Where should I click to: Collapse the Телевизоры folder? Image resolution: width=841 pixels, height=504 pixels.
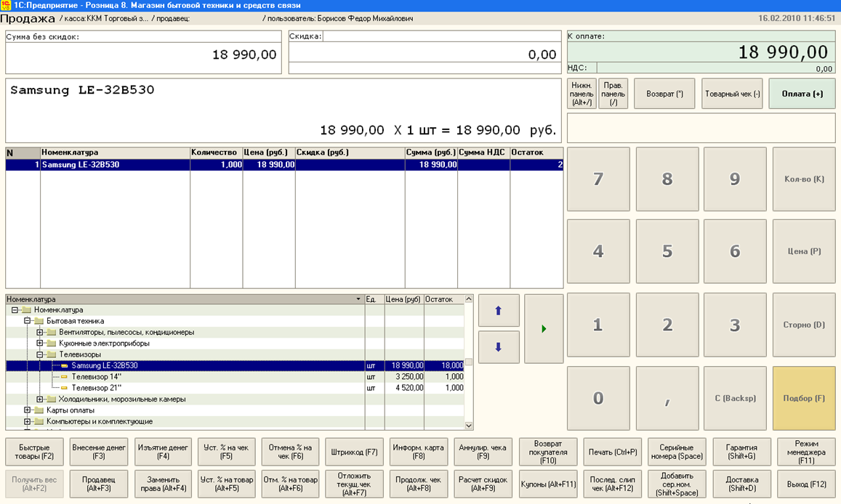pos(40,354)
